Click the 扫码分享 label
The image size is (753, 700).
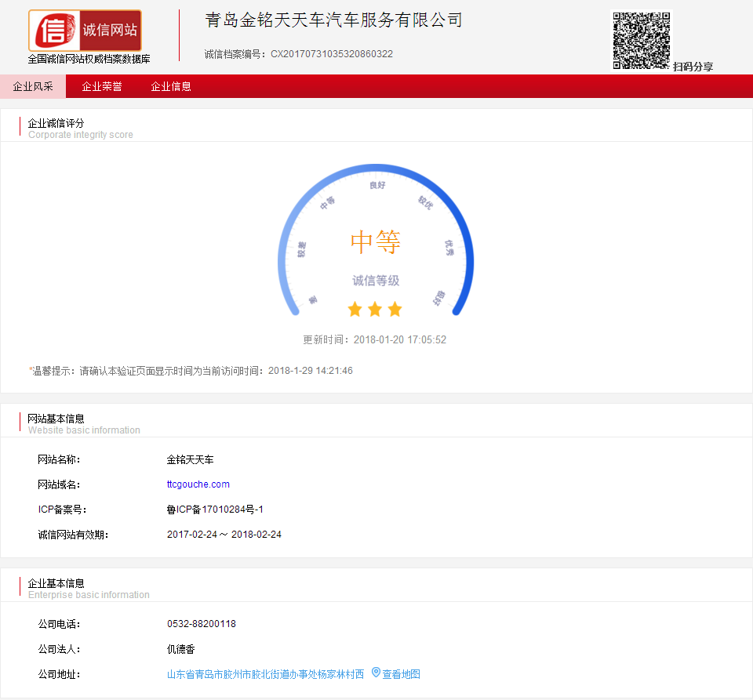click(x=693, y=67)
